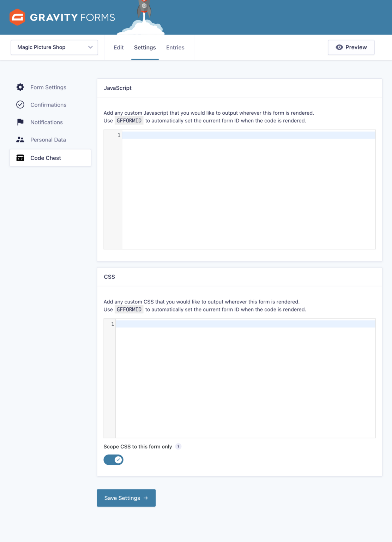Click the Notifications flag icon
Image resolution: width=392 pixels, height=542 pixels.
[20, 122]
